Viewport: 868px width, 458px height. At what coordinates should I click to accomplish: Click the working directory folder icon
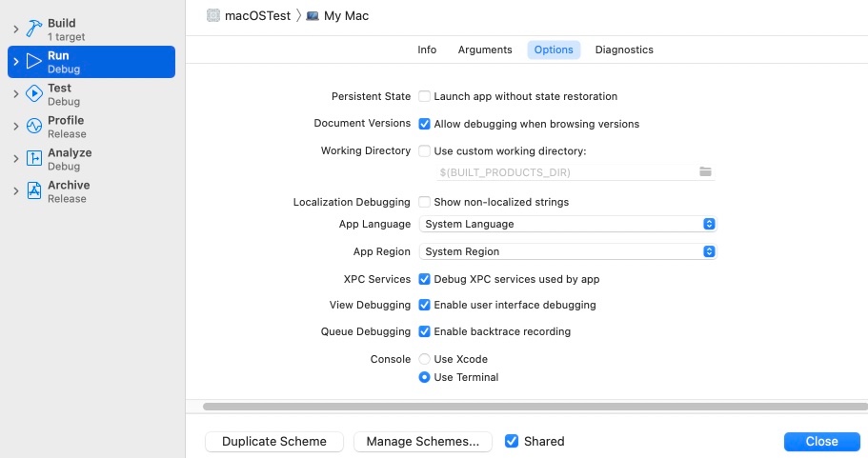[x=705, y=172]
